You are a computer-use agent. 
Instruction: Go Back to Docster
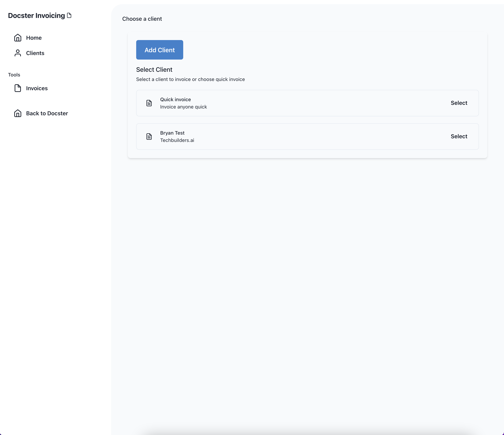point(47,113)
